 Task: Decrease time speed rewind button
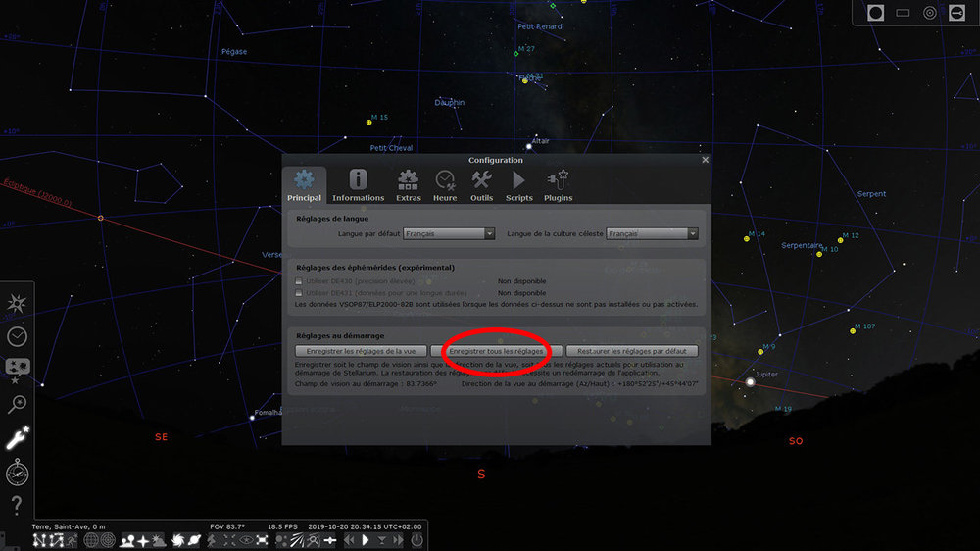tap(349, 540)
